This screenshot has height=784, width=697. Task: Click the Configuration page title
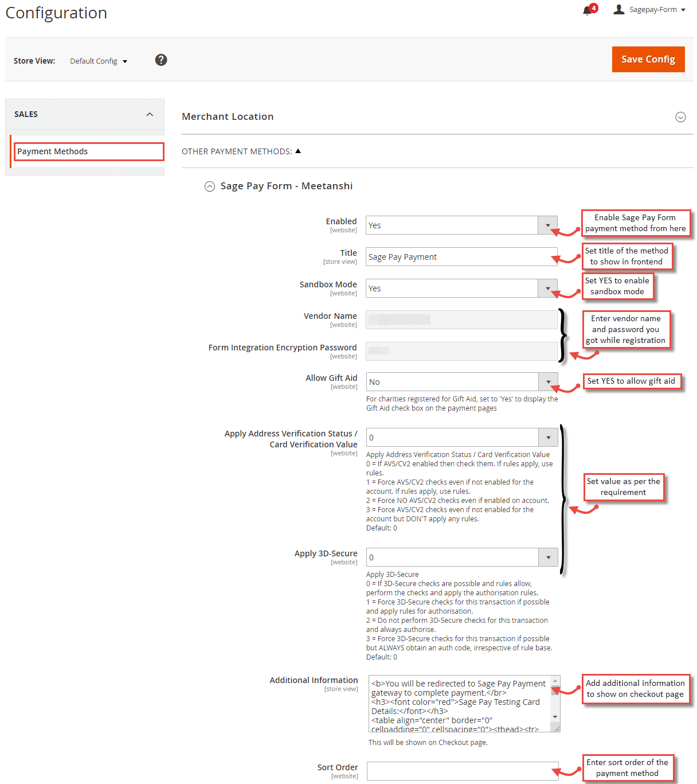click(56, 13)
